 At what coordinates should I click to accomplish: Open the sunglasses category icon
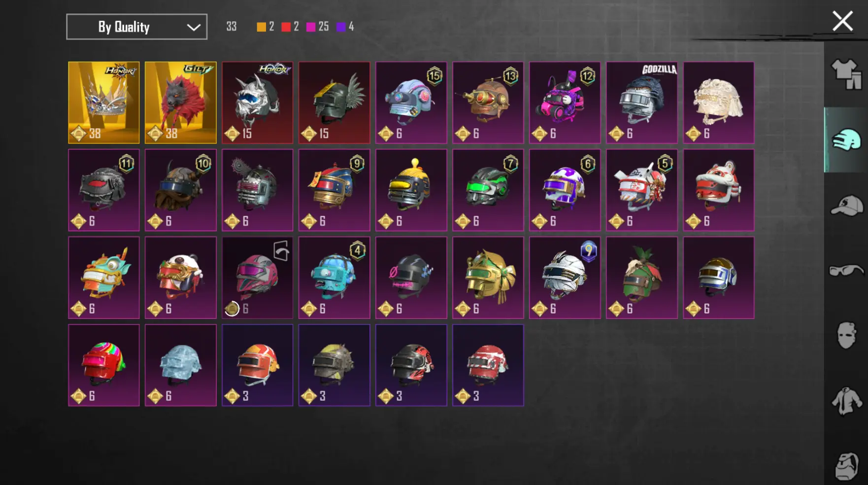click(x=846, y=271)
